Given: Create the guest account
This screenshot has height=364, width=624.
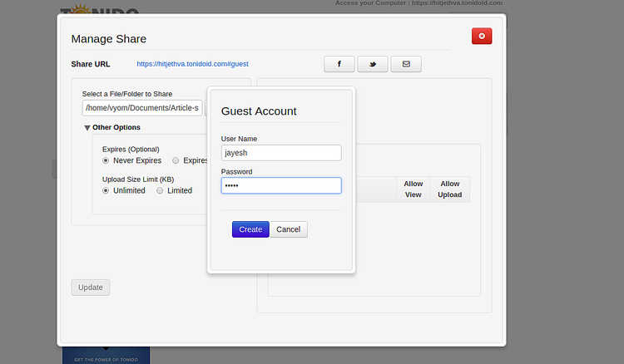Looking at the screenshot, I should click(x=250, y=229).
